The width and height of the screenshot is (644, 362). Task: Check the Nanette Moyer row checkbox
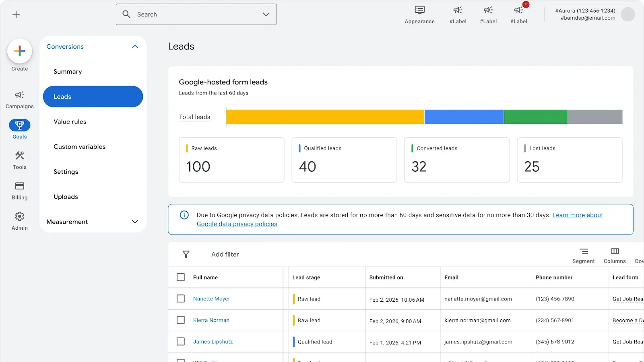pyautogui.click(x=181, y=298)
